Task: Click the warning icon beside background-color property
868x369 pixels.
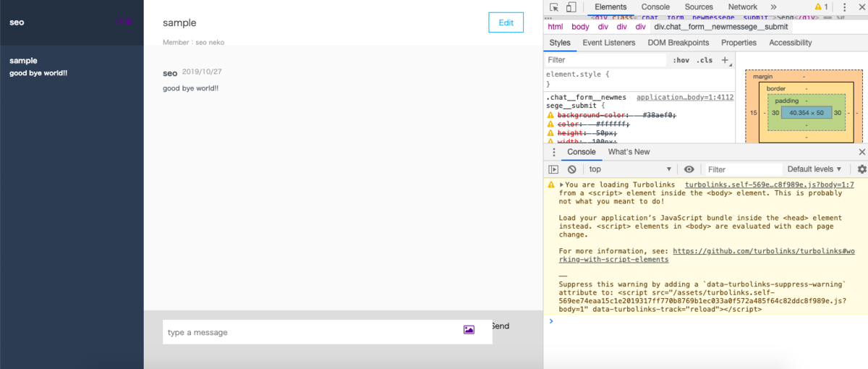Action: pyautogui.click(x=550, y=115)
